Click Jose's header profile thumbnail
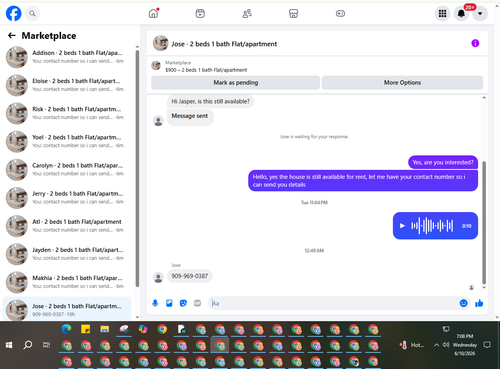Image resolution: width=500 pixels, height=369 pixels. (160, 43)
